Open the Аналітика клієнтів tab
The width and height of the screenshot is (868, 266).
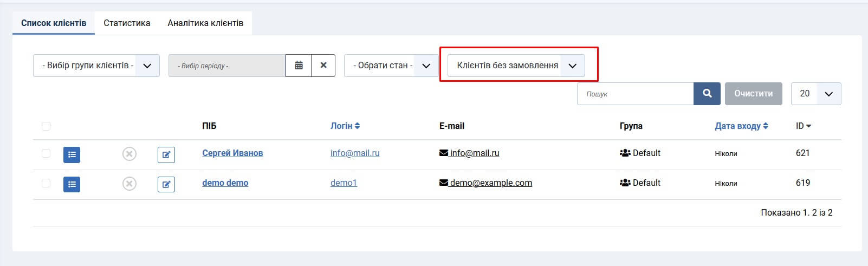pyautogui.click(x=205, y=23)
